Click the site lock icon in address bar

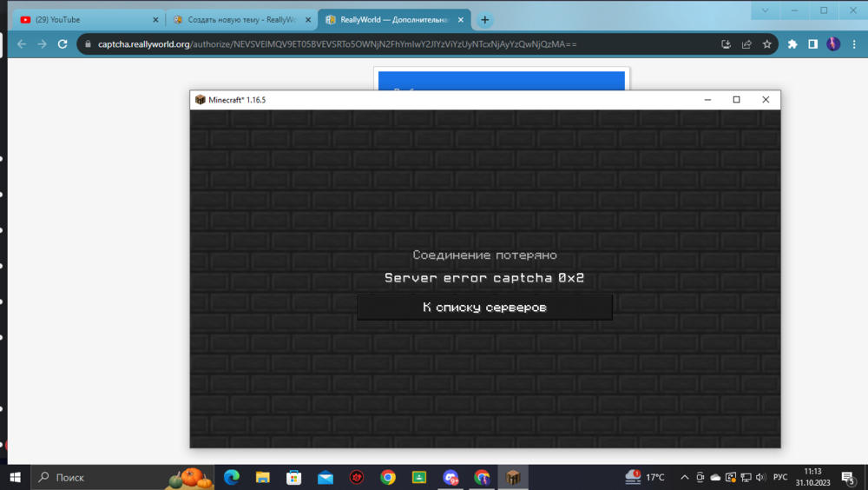(x=88, y=43)
